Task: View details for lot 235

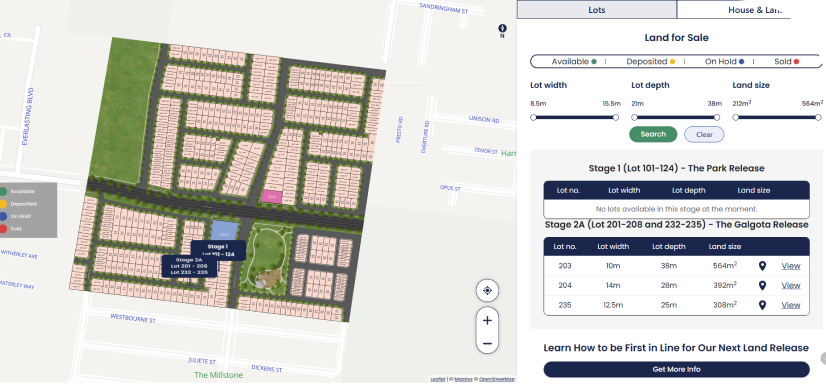Action: coord(791,305)
